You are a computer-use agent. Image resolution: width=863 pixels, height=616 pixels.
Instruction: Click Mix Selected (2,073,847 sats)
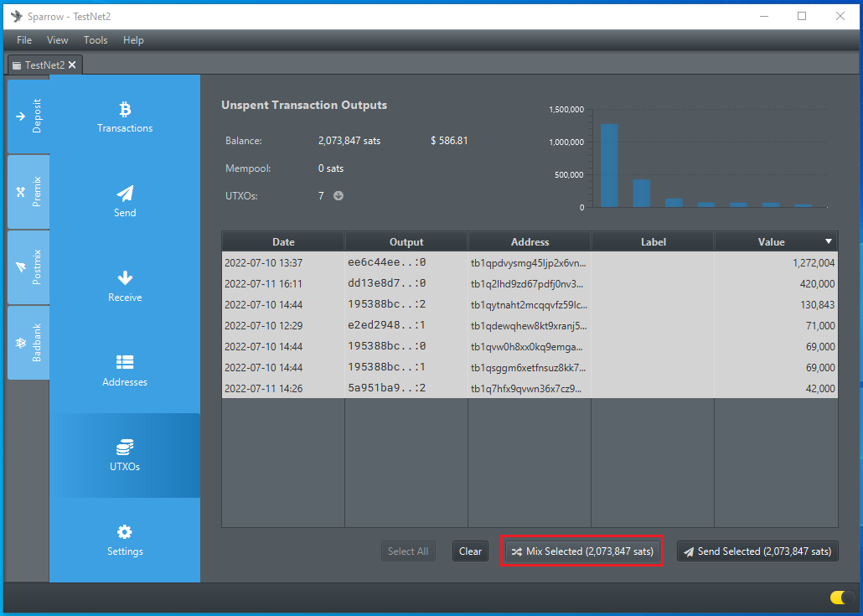[582, 551]
